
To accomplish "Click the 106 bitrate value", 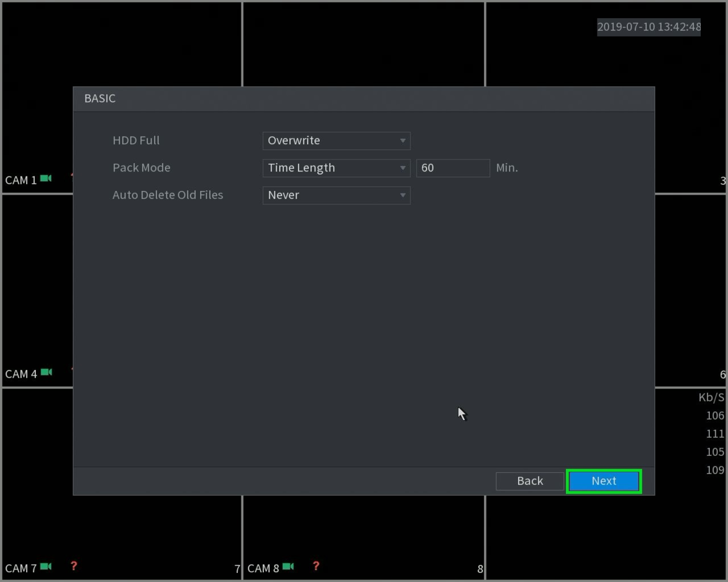I will coord(715,416).
